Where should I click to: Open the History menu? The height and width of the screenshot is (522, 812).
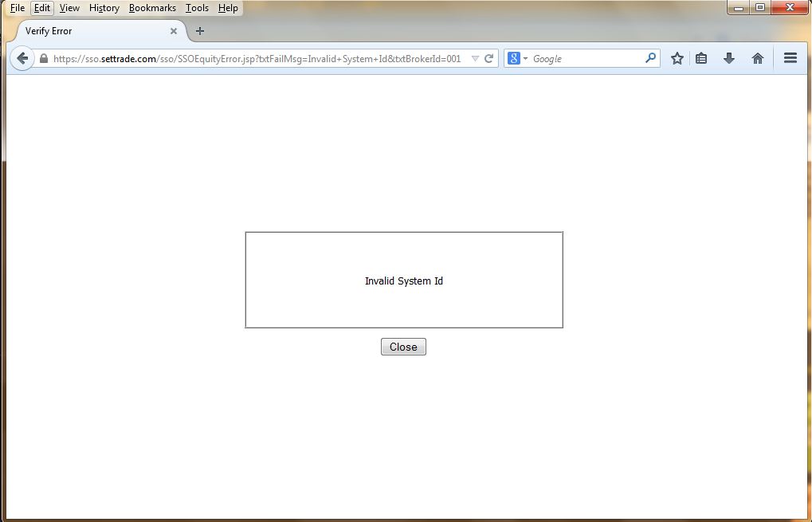104,8
